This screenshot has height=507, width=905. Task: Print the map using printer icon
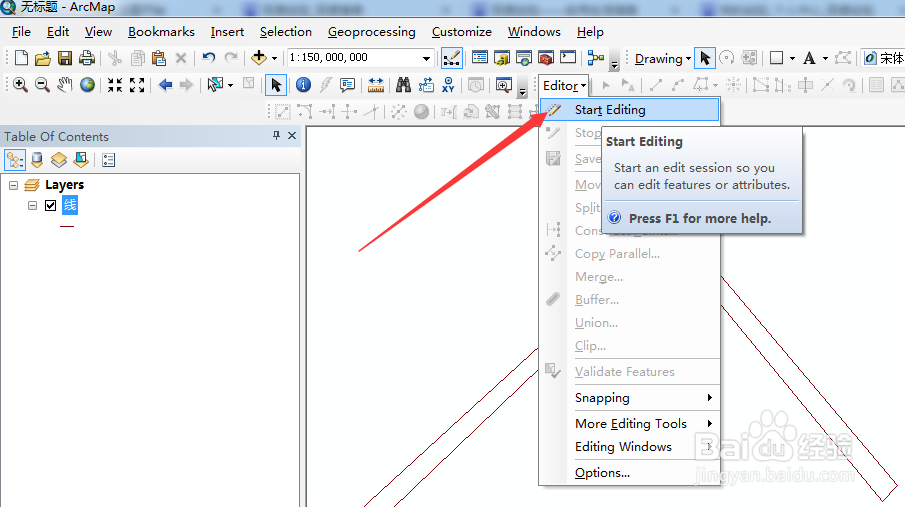[x=87, y=58]
